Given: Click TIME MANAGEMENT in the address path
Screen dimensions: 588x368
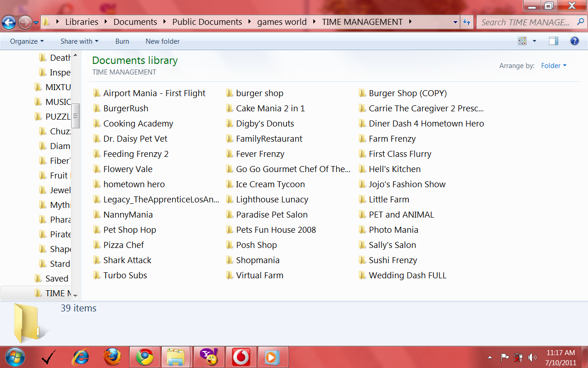Looking at the screenshot, I should click(362, 22).
